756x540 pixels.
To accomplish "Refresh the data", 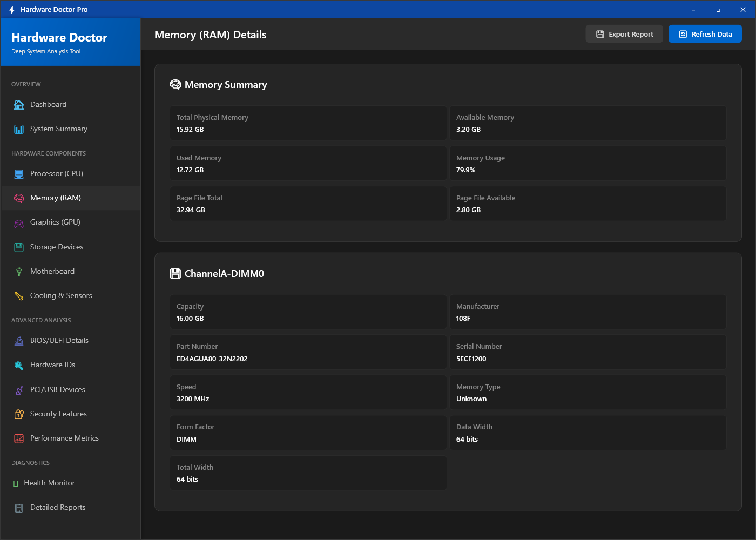I will 705,34.
